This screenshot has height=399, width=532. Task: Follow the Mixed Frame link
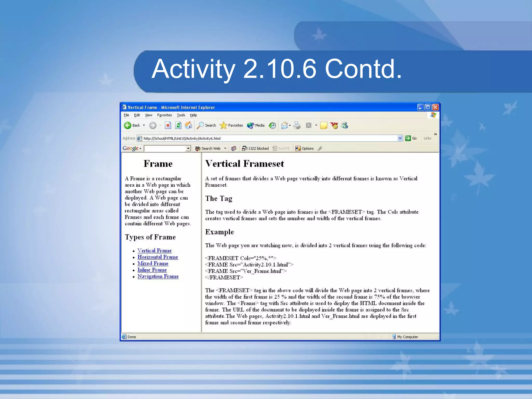[x=153, y=263]
